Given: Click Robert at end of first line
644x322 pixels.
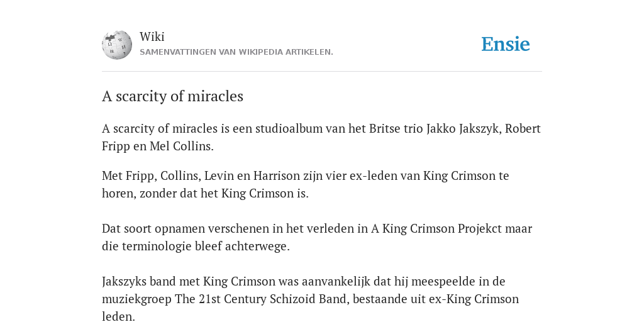Looking at the screenshot, I should [523, 129].
